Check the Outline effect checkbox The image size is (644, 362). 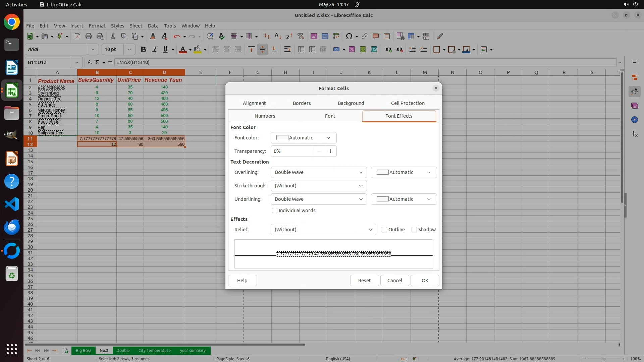[x=384, y=230]
